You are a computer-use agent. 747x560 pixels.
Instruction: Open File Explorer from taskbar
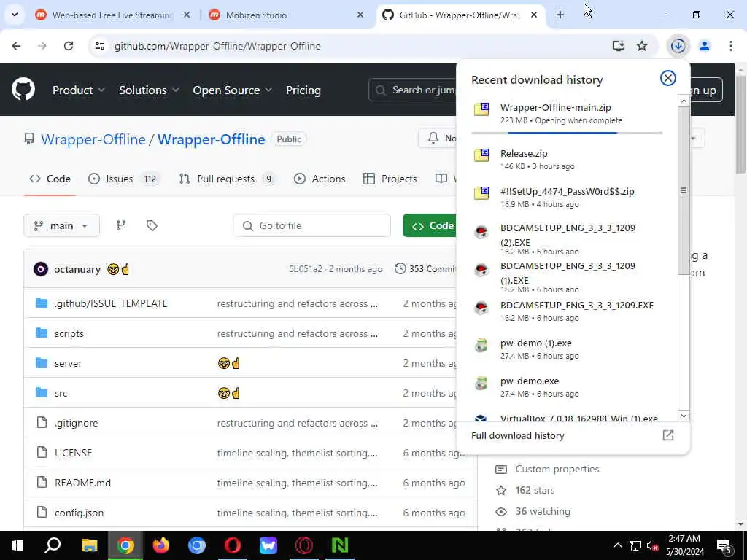coord(89,545)
